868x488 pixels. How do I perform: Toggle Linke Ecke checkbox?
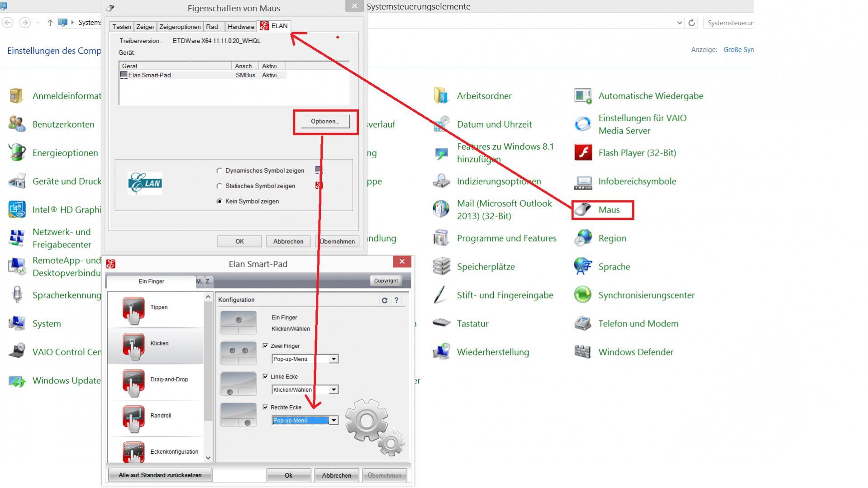coord(266,377)
